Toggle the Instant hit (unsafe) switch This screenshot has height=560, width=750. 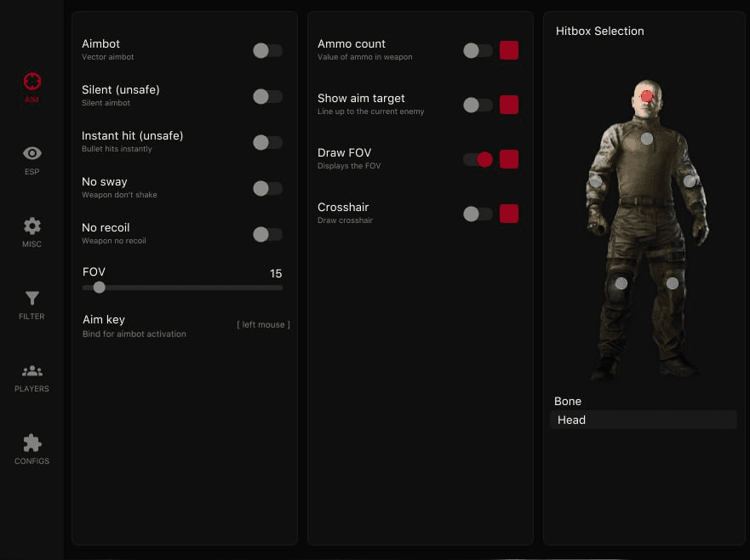coord(267,142)
